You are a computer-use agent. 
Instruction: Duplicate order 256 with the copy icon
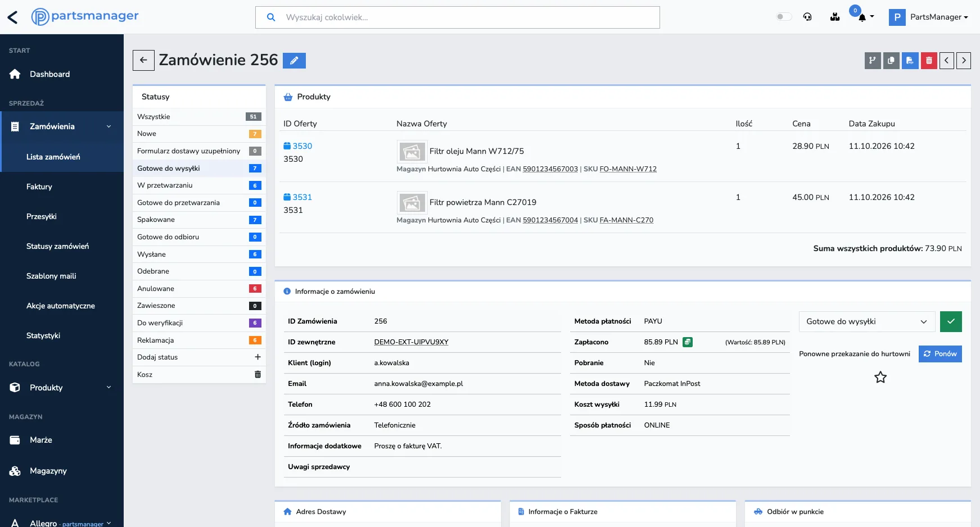(x=891, y=60)
